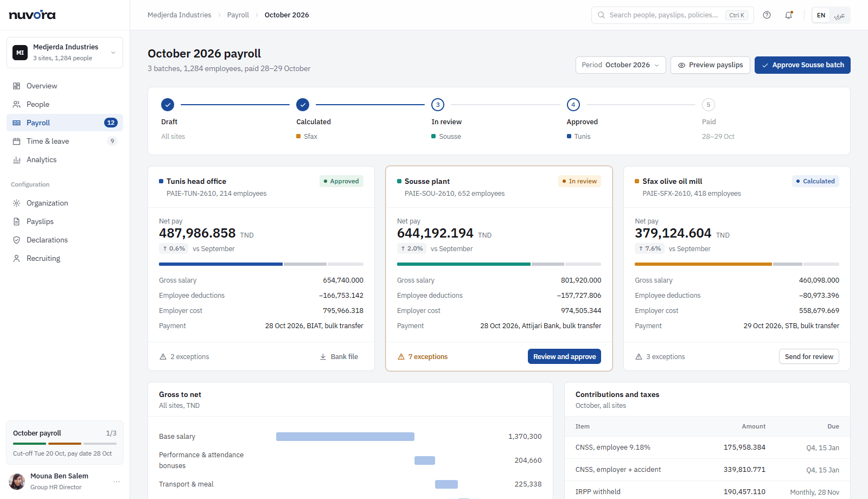Viewport: 868px width, 499px height.
Task: Go to Time & leave
Action: (65, 141)
